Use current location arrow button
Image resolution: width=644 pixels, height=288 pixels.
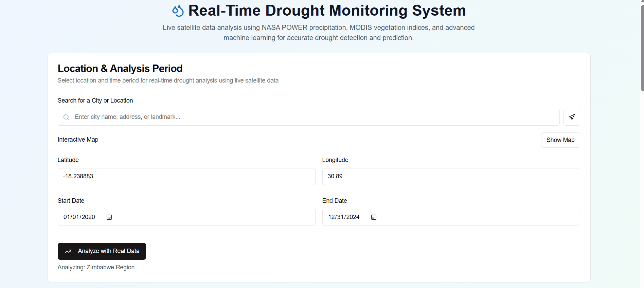(x=572, y=117)
